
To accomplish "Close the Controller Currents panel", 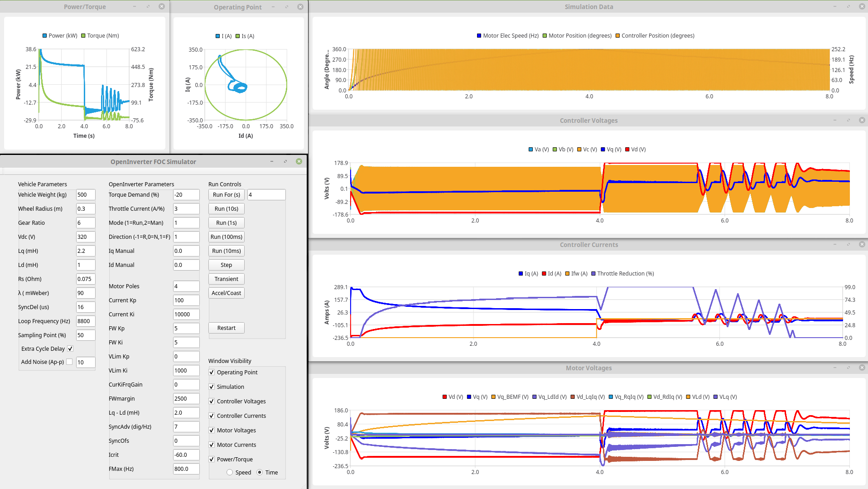I will [862, 244].
